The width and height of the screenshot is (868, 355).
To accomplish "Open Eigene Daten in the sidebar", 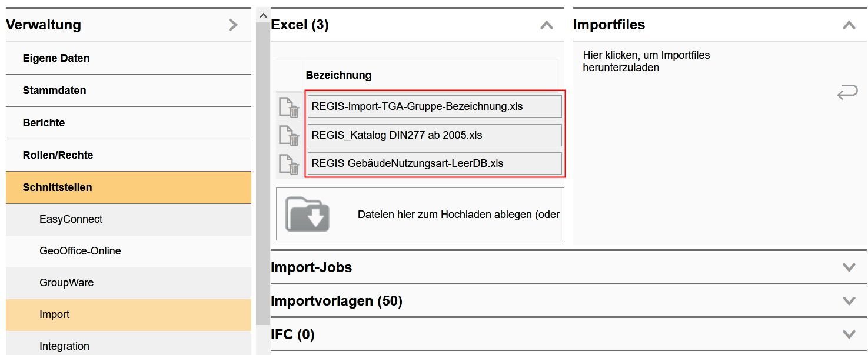I will (x=56, y=58).
